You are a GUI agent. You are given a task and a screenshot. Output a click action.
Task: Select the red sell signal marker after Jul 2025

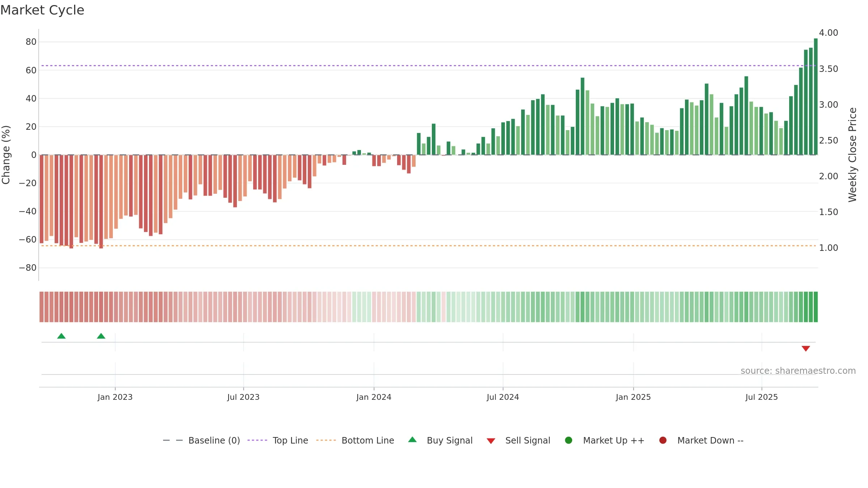coord(806,348)
